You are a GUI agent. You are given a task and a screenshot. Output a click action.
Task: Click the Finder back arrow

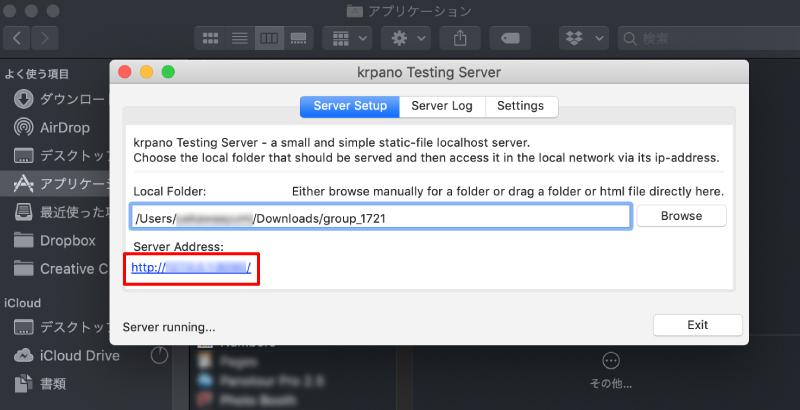(19, 38)
